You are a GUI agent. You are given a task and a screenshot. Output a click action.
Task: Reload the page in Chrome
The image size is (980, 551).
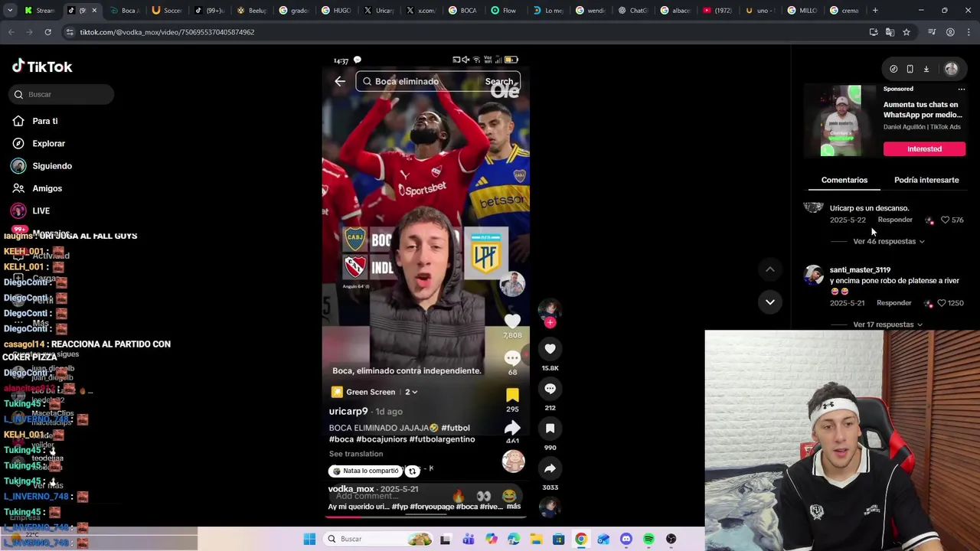point(47,32)
